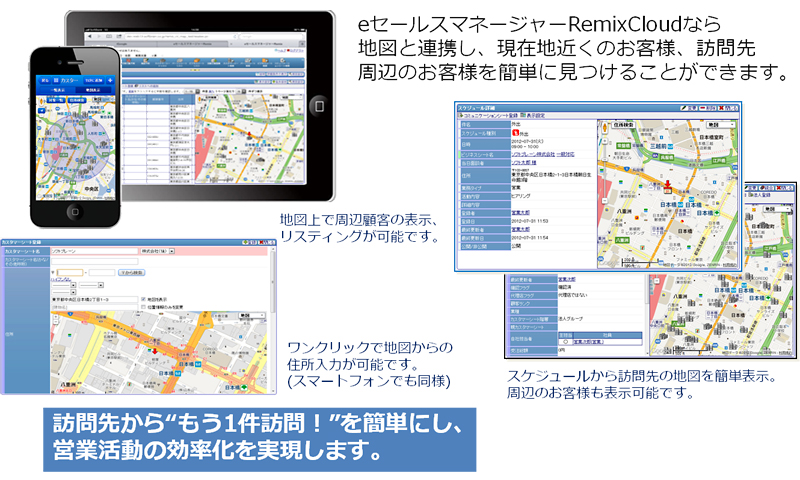Image resolution: width=800 pixels, height=480 pixels.
Task: Click the close button in the background customer window
Action: [x=784, y=188]
